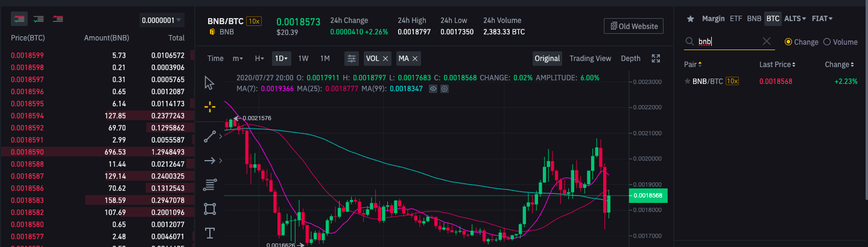Open the 1D interval dropdown
Image resolution: width=868 pixels, height=247 pixels.
tap(282, 59)
